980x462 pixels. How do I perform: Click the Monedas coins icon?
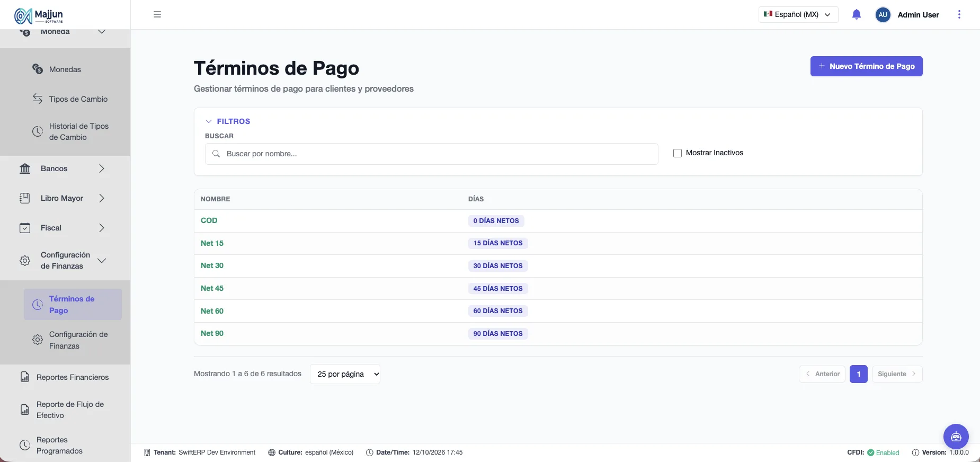pos(38,69)
